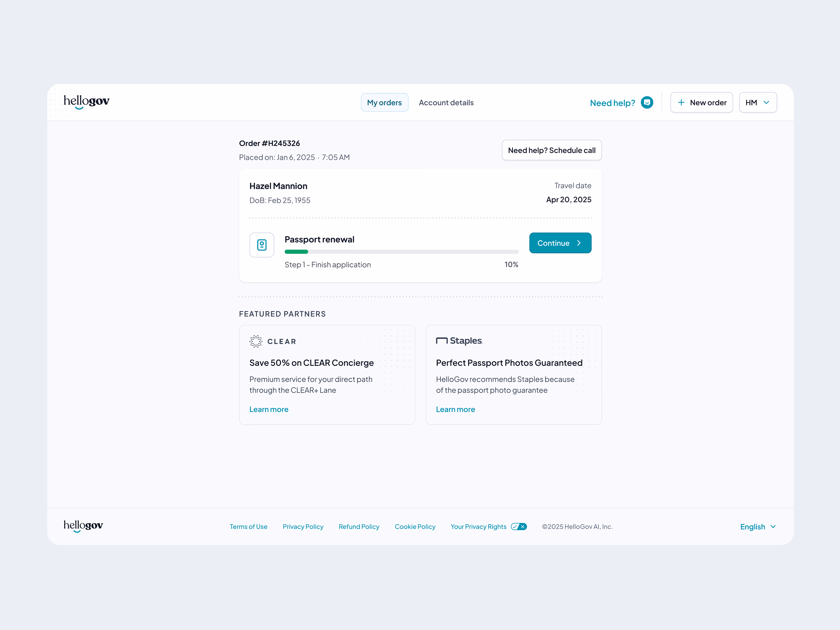Click the Need help? link

612,103
